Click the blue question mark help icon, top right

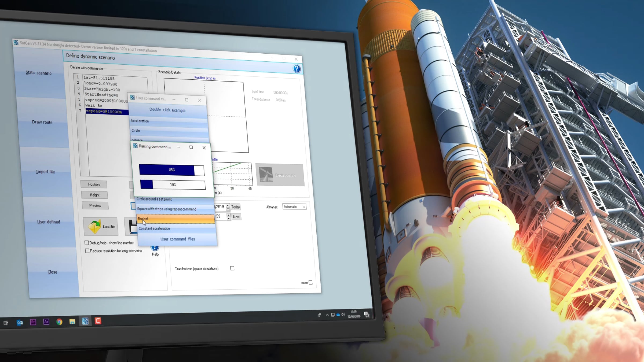click(297, 69)
